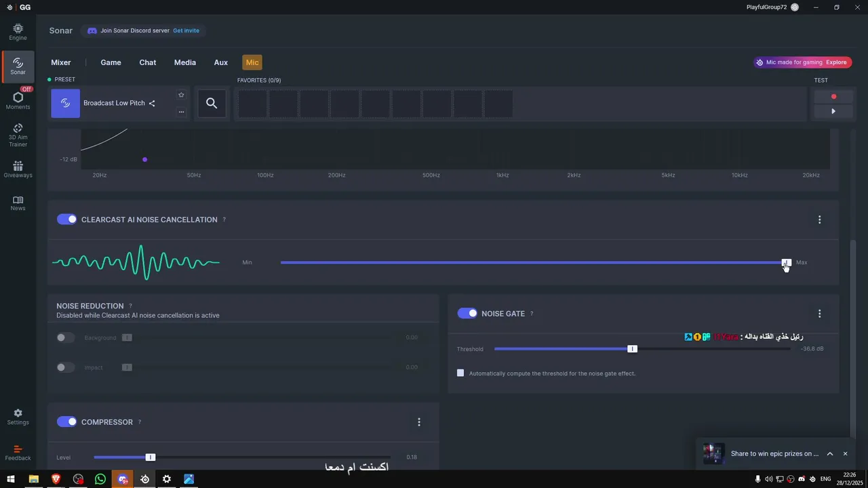
Task: Adjust ClearCast noise cancellation slider handle
Action: coord(786,262)
